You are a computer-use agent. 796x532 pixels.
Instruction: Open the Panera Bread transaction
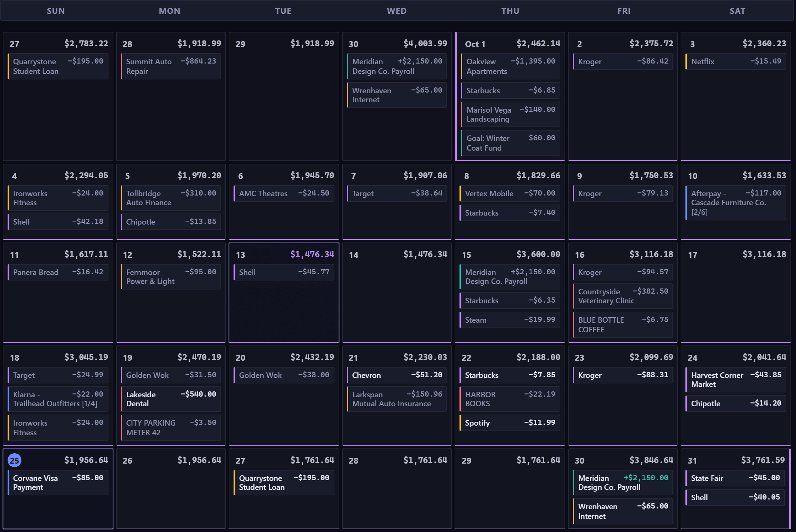click(58, 272)
